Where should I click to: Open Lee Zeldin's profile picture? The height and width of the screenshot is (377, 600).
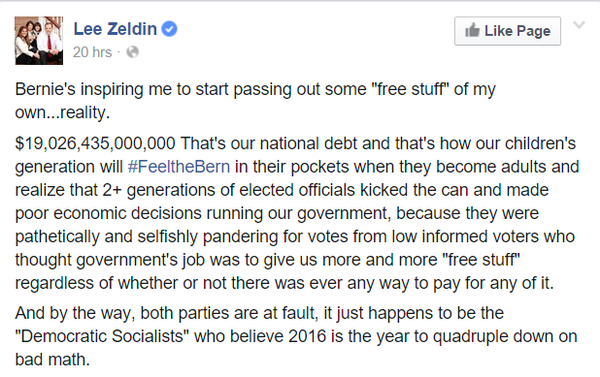pos(39,41)
